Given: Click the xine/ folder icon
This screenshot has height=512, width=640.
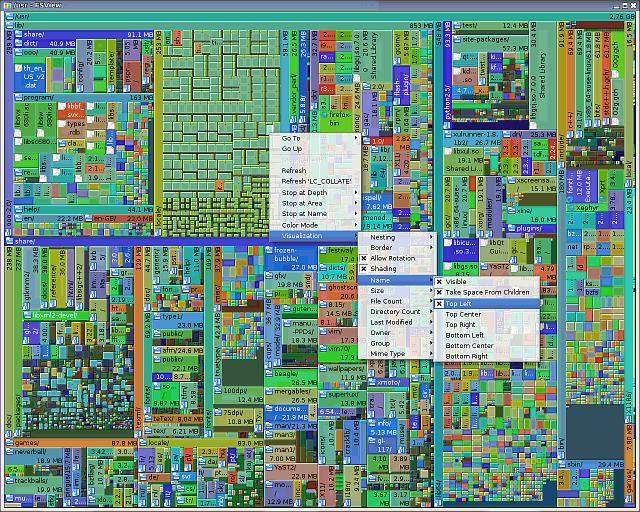Looking at the screenshot, I should tap(511, 210).
